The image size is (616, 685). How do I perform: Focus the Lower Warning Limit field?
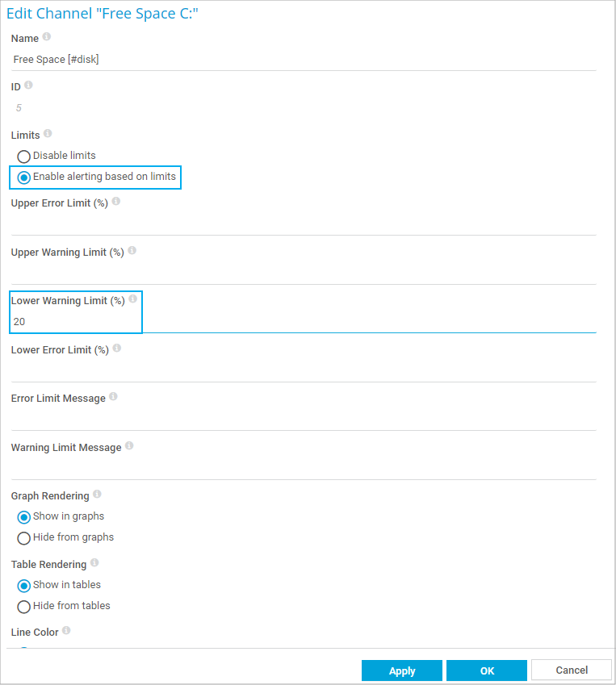[x=304, y=321]
